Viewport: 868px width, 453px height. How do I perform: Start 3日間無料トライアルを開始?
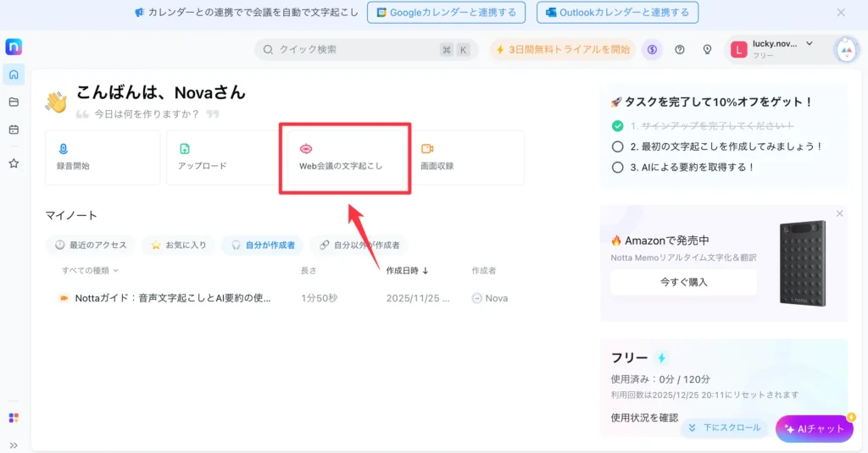(563, 50)
